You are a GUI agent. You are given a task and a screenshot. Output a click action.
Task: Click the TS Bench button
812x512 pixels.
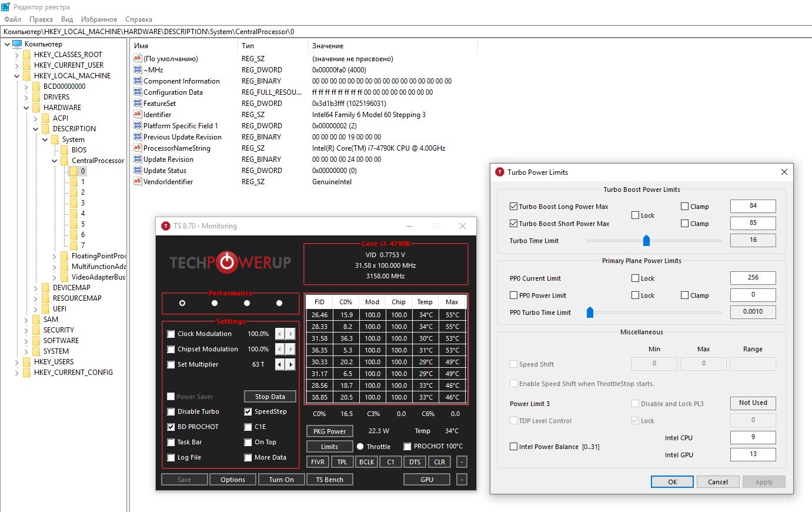click(x=330, y=480)
